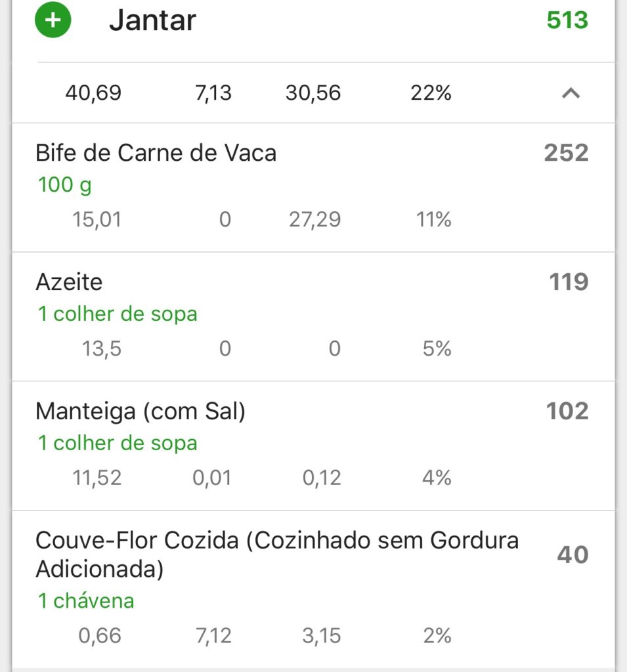627x672 pixels.
Task: Edit Manteiga 1 colher de sopa portion
Action: click(118, 443)
